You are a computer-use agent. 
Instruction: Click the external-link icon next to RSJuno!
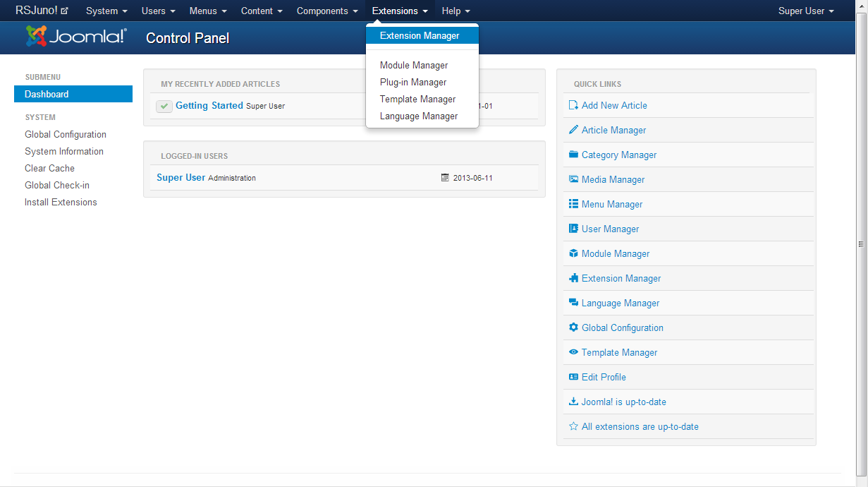[x=65, y=11]
